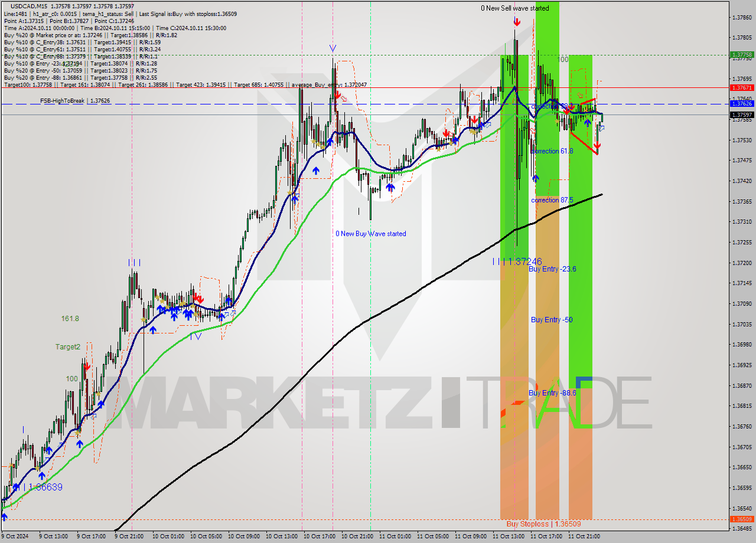This screenshot has height=543, width=756.
Task: Click the 'Buy Entry -23.6' level label
Action: tap(552, 269)
